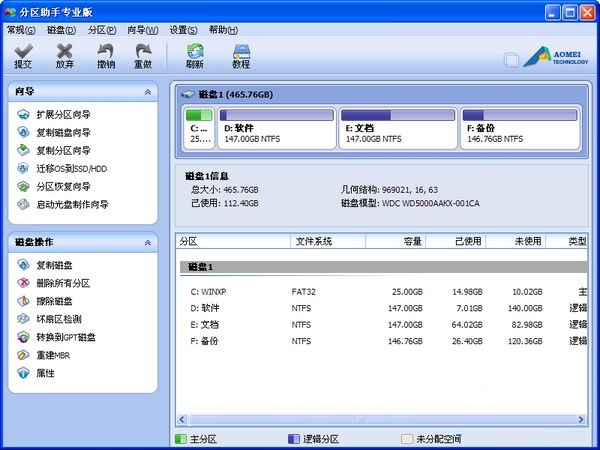Click the horizontal scrollbar right arrow
The width and height of the screenshot is (600, 450).
tap(581, 419)
